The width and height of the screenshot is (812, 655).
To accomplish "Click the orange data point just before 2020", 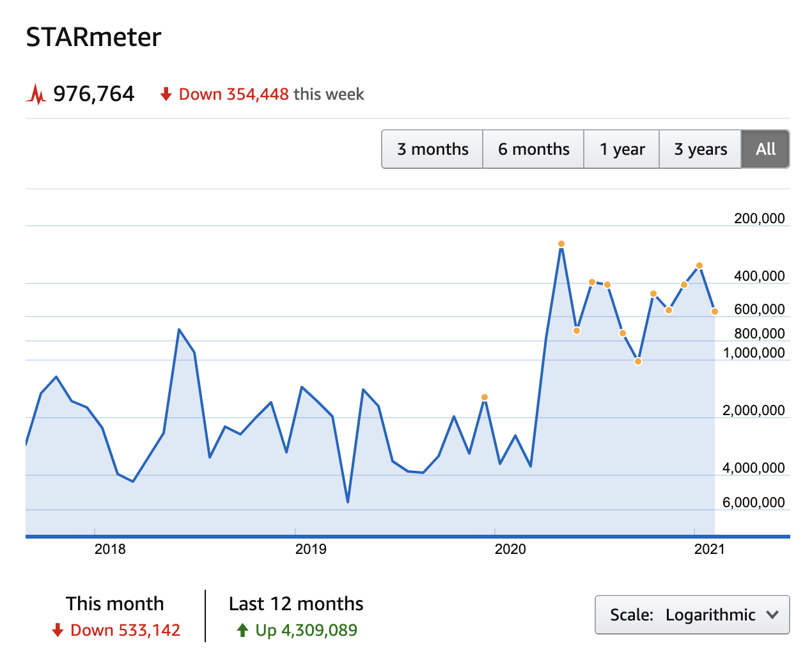I will [485, 397].
